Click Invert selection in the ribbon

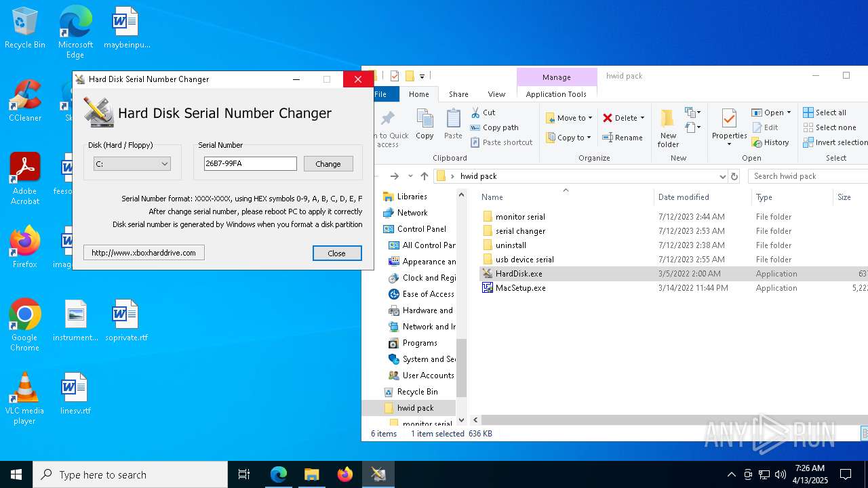point(835,142)
